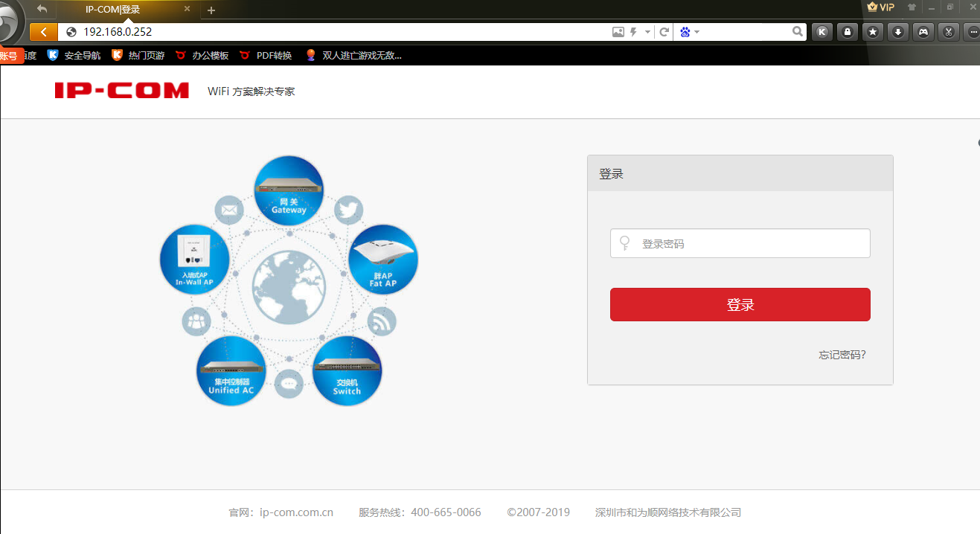
Task: Click the ©2007-2019 copyright text
Action: (x=538, y=512)
